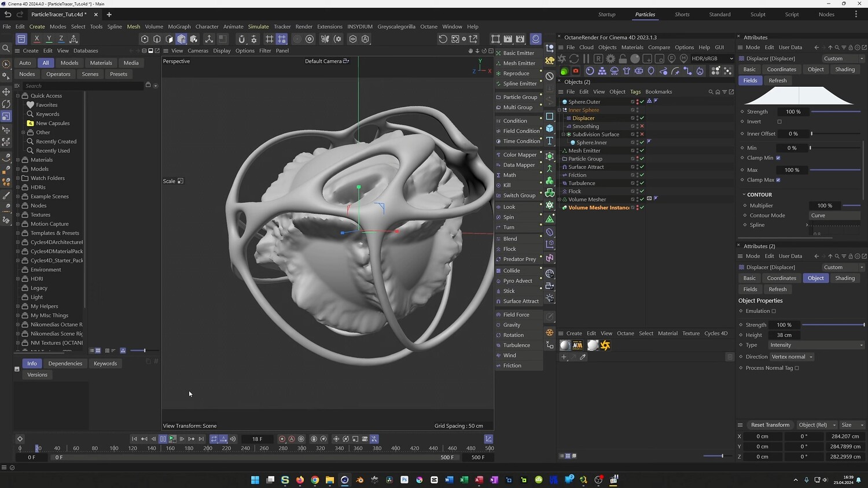
Task: Open Google Chrome from the taskbar
Action: pyautogui.click(x=315, y=479)
